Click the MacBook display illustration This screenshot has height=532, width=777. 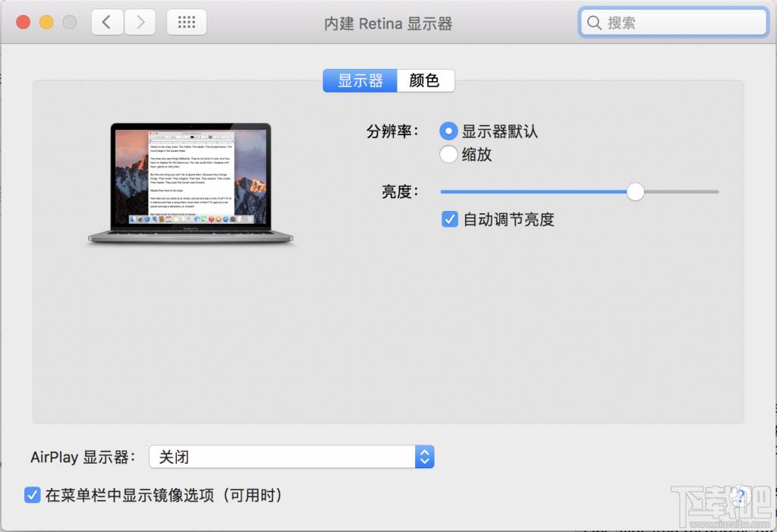coord(190,182)
